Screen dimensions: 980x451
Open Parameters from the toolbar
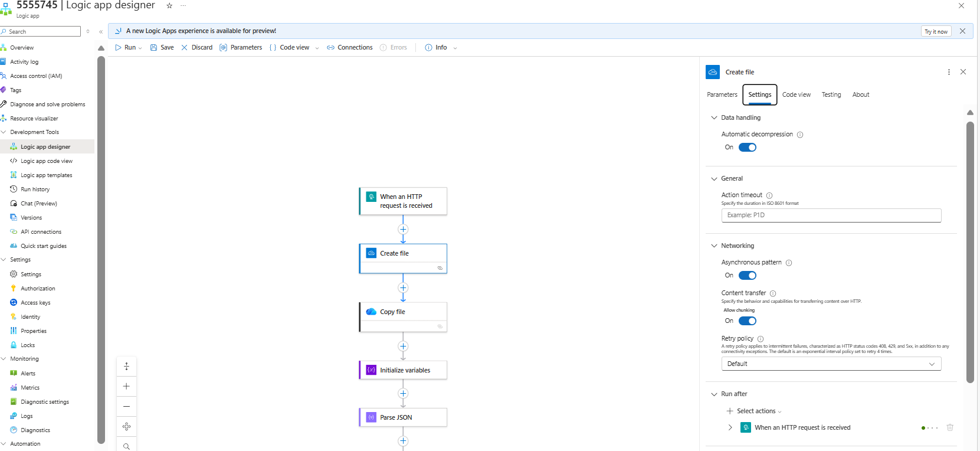(x=241, y=48)
